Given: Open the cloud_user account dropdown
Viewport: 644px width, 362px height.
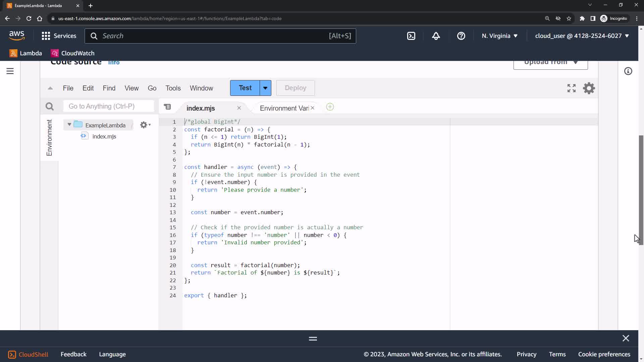Looking at the screenshot, I should (x=582, y=36).
